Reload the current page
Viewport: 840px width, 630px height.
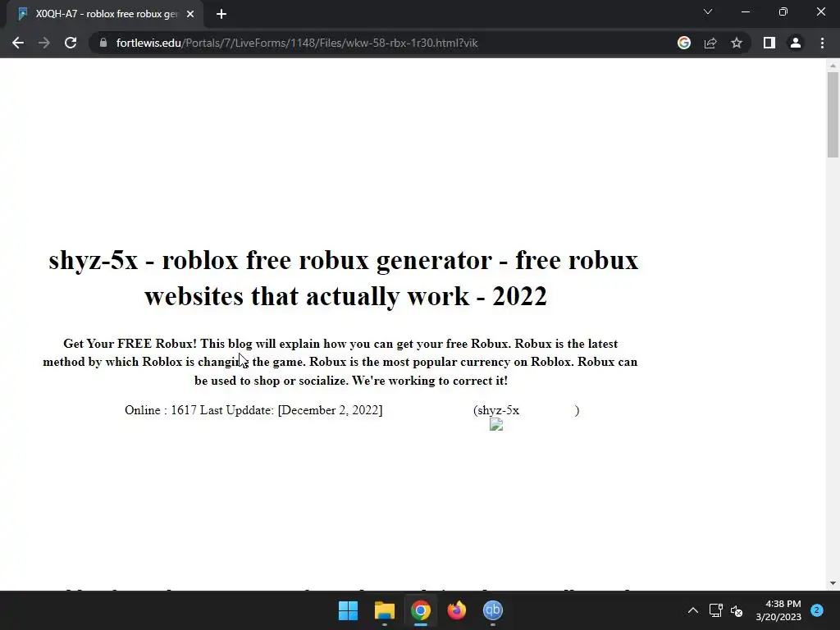(x=71, y=43)
